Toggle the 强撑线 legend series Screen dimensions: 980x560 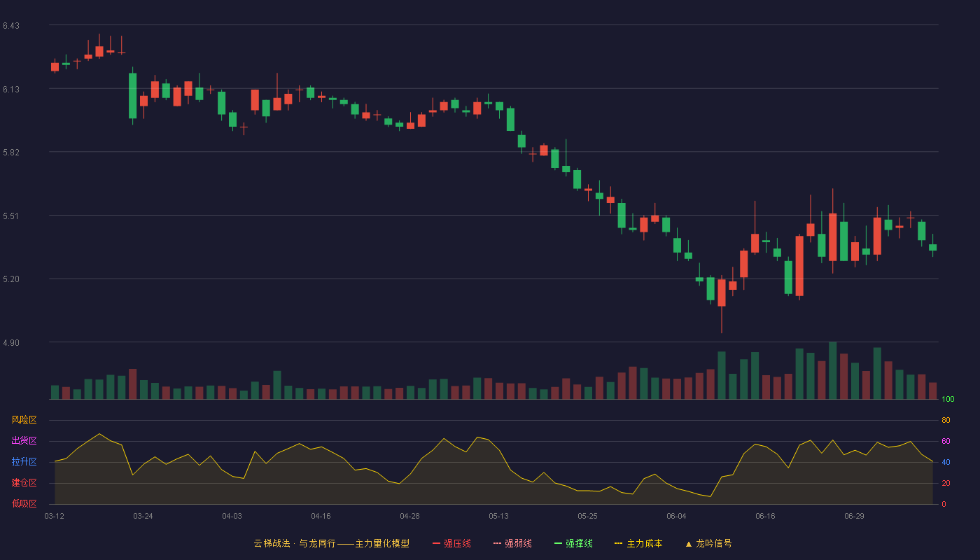(573, 543)
